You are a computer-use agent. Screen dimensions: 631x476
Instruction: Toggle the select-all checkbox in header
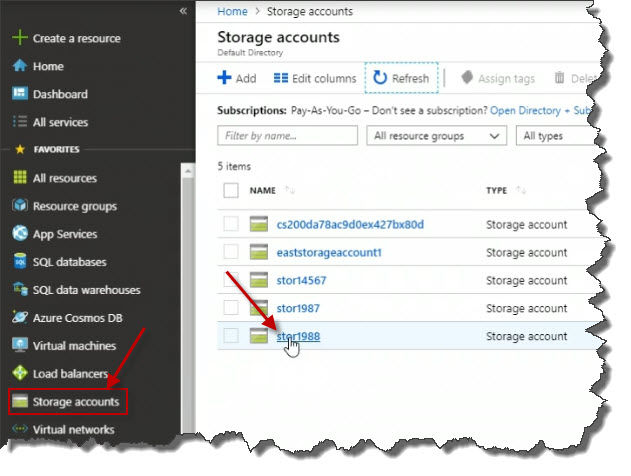(x=231, y=190)
